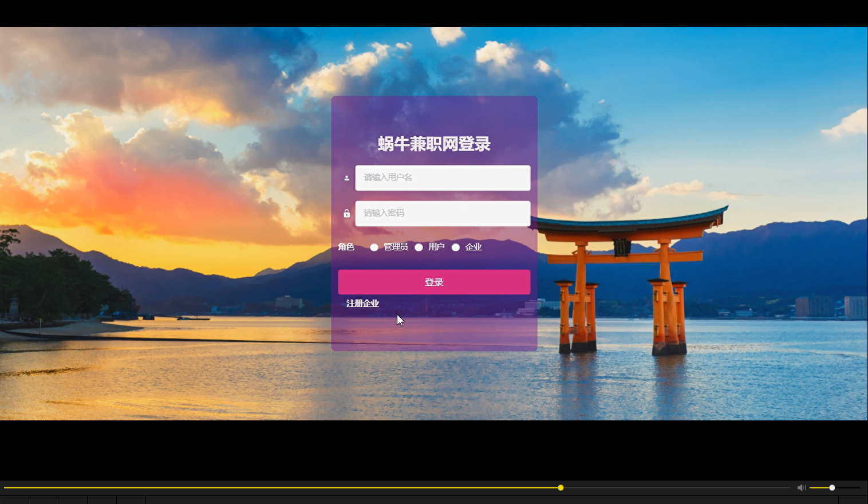Select the 管理员 radio button
The image size is (868, 504).
click(374, 247)
